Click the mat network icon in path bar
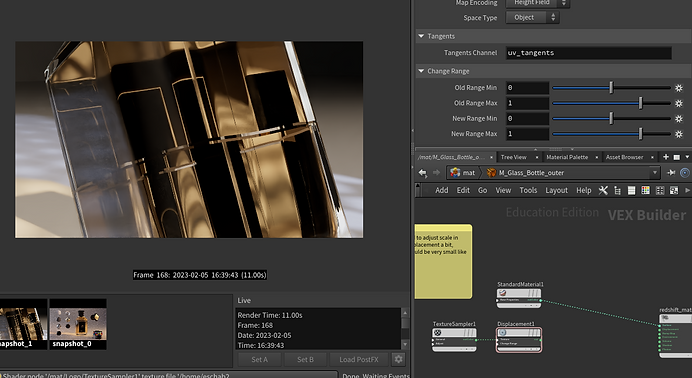 455,173
